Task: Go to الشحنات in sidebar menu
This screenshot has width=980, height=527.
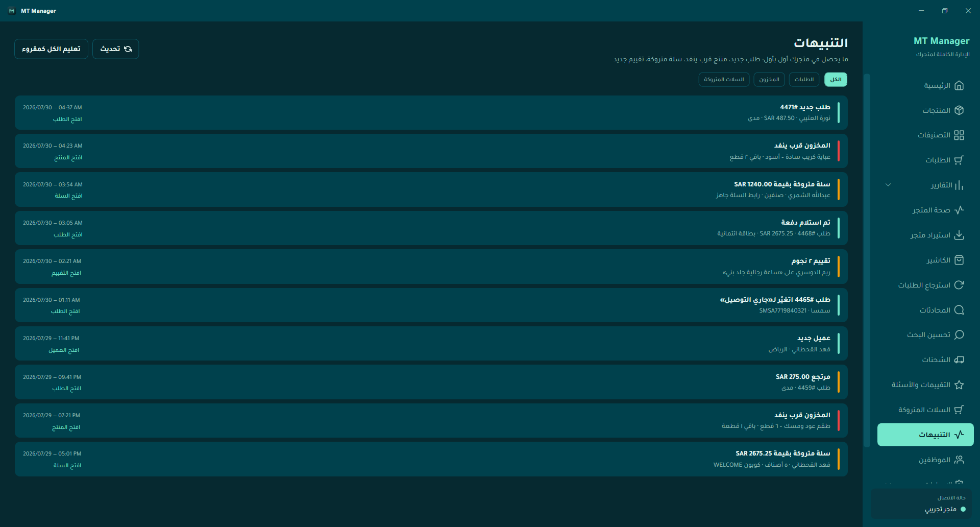Action: click(x=925, y=360)
